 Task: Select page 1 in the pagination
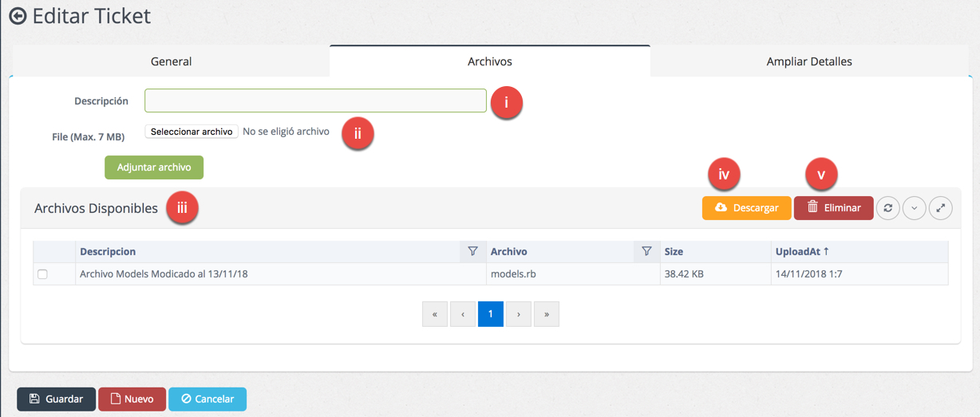coord(491,314)
